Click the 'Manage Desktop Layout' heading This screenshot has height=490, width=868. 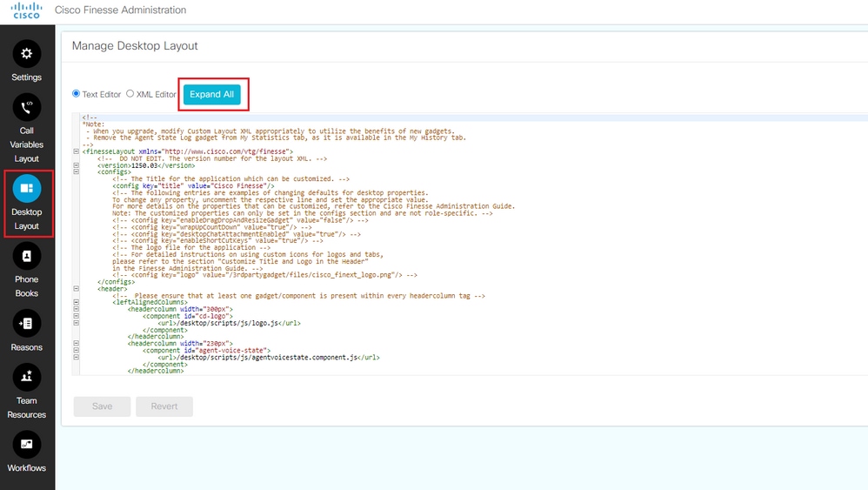click(x=135, y=46)
